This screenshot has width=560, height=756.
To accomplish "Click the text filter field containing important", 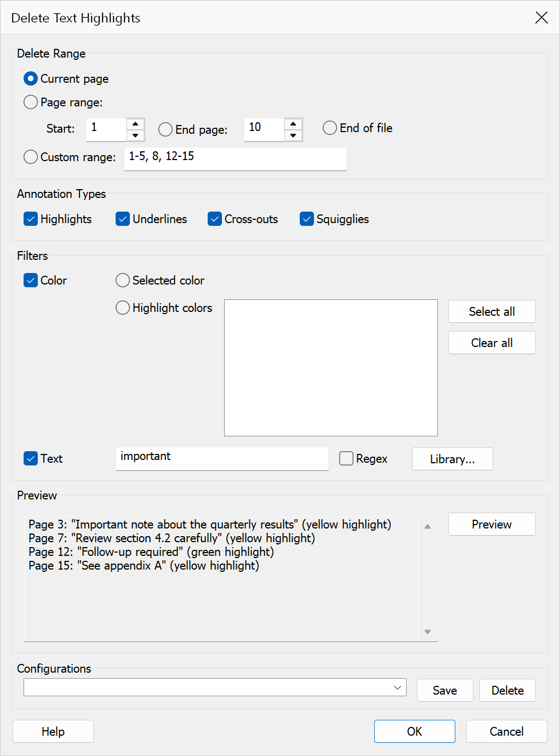I will [x=222, y=459].
